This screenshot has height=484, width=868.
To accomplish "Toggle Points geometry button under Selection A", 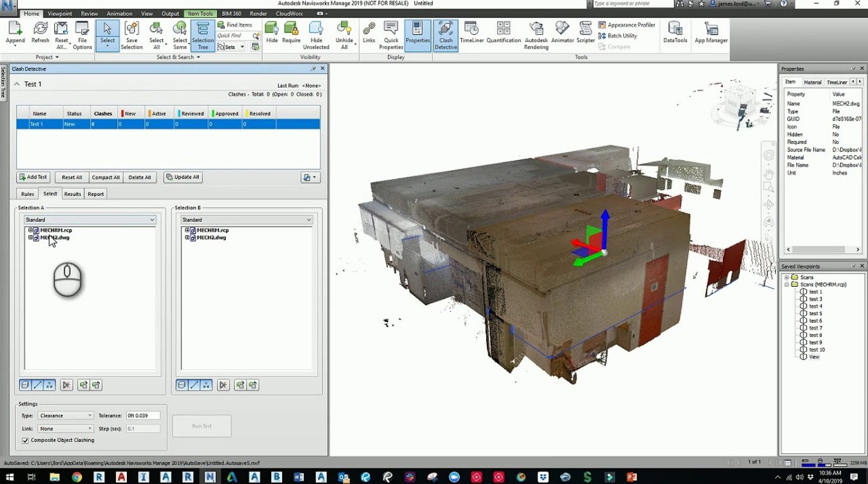I will point(49,385).
